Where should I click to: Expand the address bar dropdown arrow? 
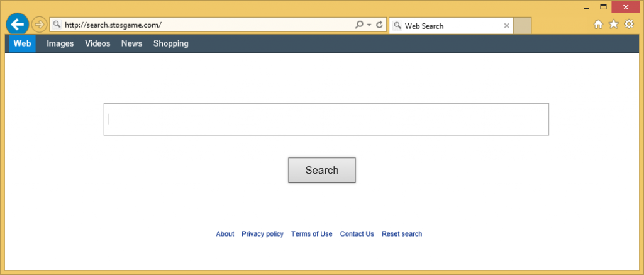(369, 25)
